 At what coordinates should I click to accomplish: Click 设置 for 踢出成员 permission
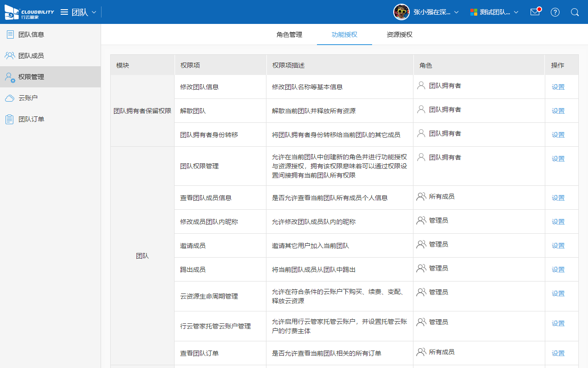[x=558, y=270]
